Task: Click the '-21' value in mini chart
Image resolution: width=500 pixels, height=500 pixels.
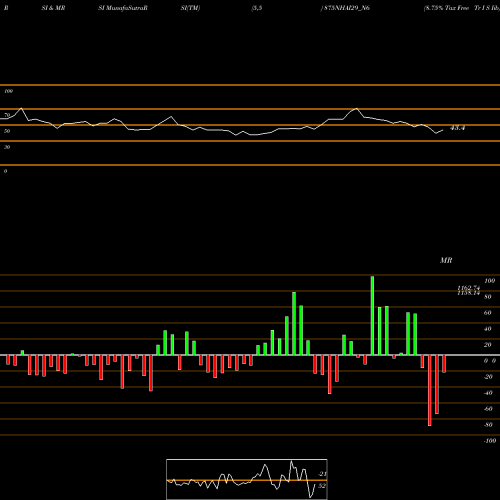Action: tap(322, 474)
